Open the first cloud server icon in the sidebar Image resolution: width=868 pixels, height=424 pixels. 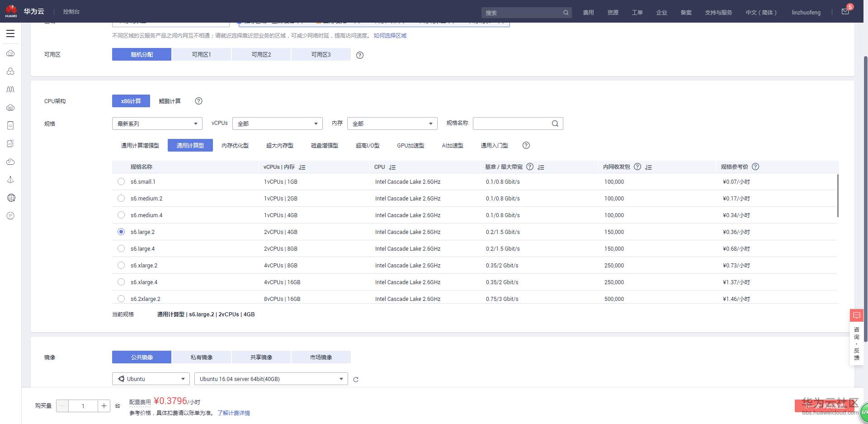pos(10,53)
